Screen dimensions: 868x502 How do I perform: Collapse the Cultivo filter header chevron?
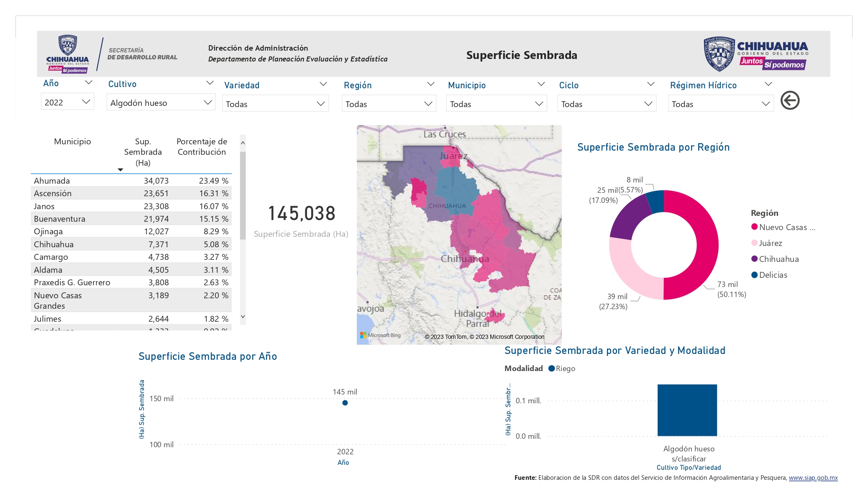[x=210, y=83]
